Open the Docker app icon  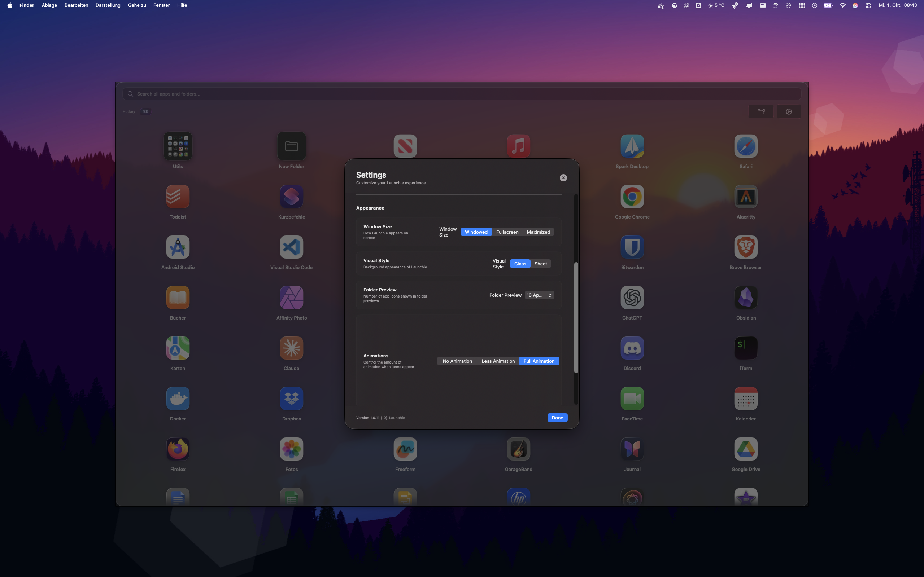click(x=178, y=398)
